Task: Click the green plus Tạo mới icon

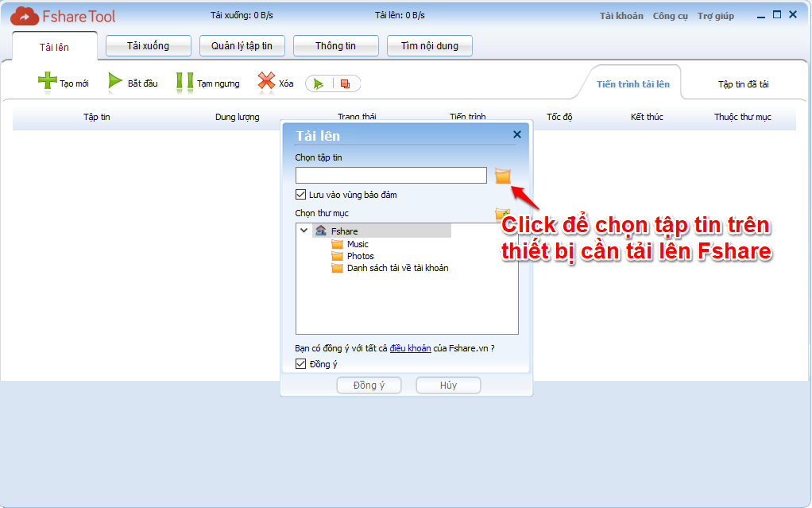Action: tap(48, 81)
